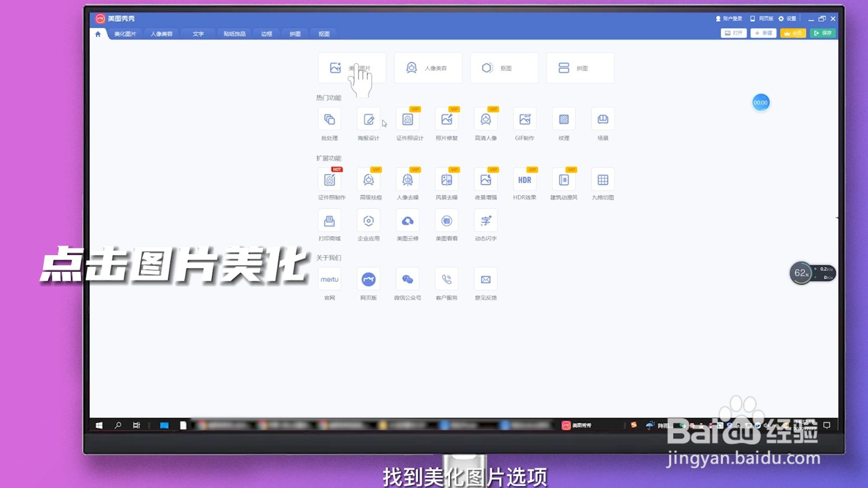Select the 人像美容 portrait beauty card

[428, 67]
